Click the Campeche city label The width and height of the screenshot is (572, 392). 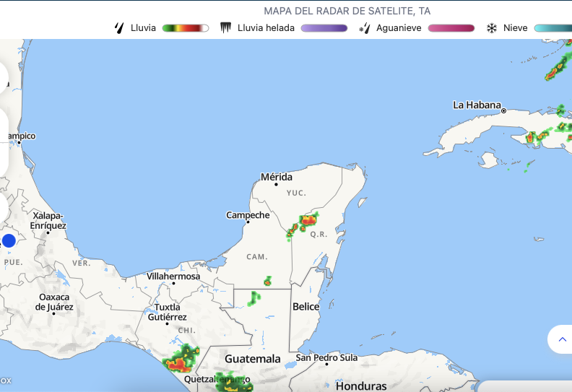click(248, 215)
